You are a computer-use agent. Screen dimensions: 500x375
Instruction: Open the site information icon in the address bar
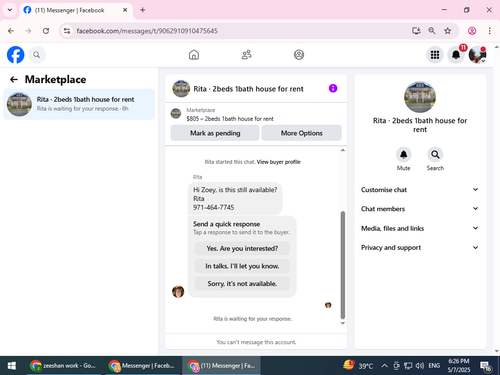point(67,31)
